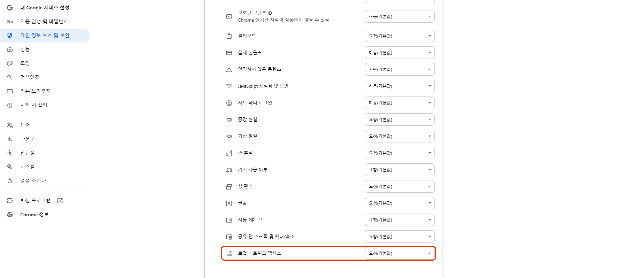Click the local network access router icon
The height and width of the screenshot is (278, 644).
tap(229, 253)
